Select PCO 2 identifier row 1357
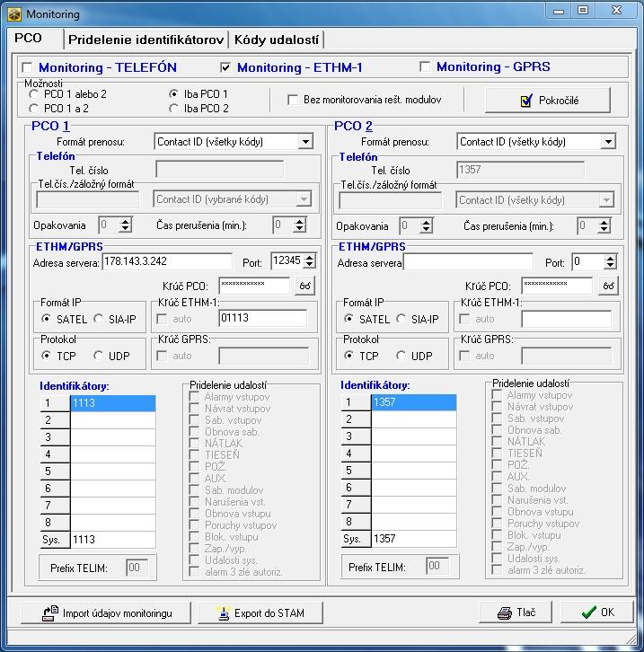Screen dimensions: 644x652 pos(414,402)
